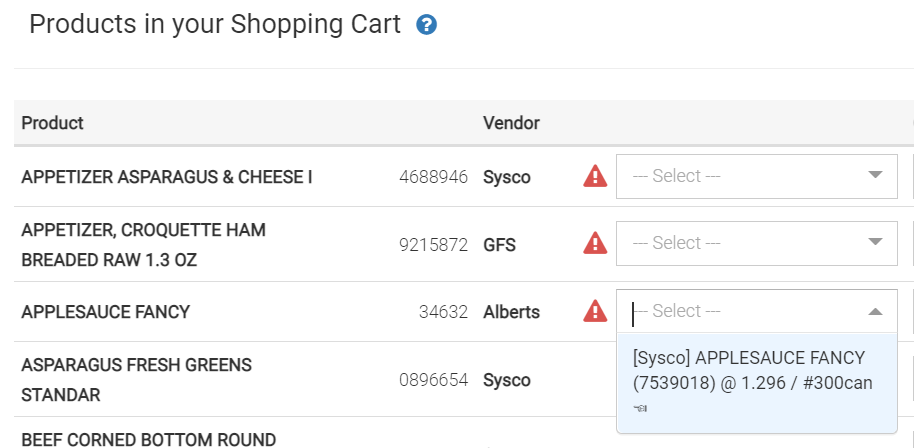The height and width of the screenshot is (448, 914).
Task: Open Select dropdown for Croquette Ham row
Action: tap(756, 243)
